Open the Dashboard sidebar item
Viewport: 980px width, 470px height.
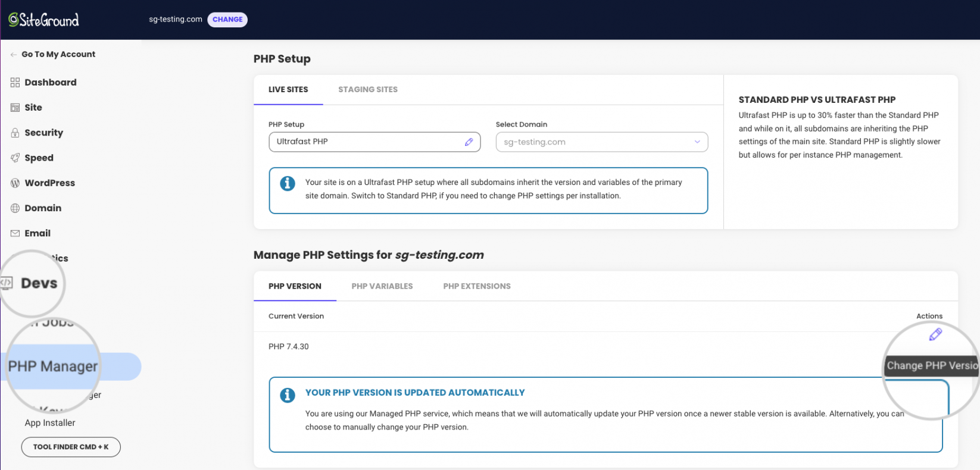[51, 82]
